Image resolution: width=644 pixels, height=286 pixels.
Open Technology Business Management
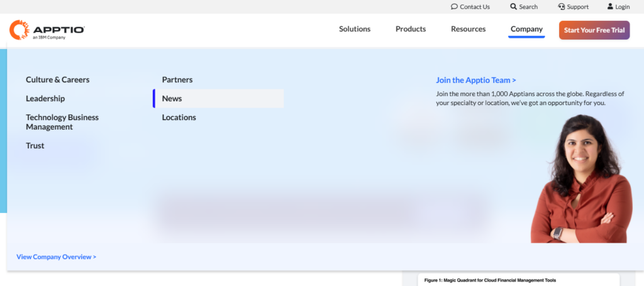[x=62, y=123]
